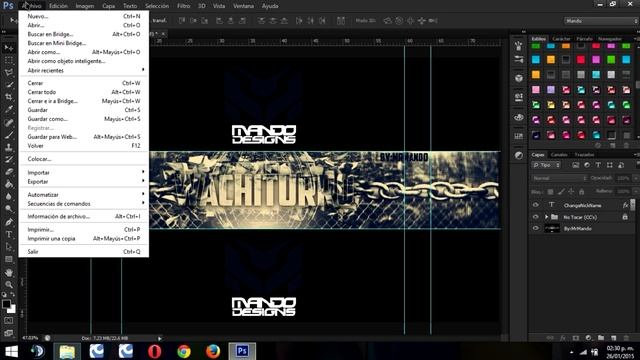Toggle filter for text layers in Capas
This screenshot has height=360, width=640.
(x=598, y=165)
